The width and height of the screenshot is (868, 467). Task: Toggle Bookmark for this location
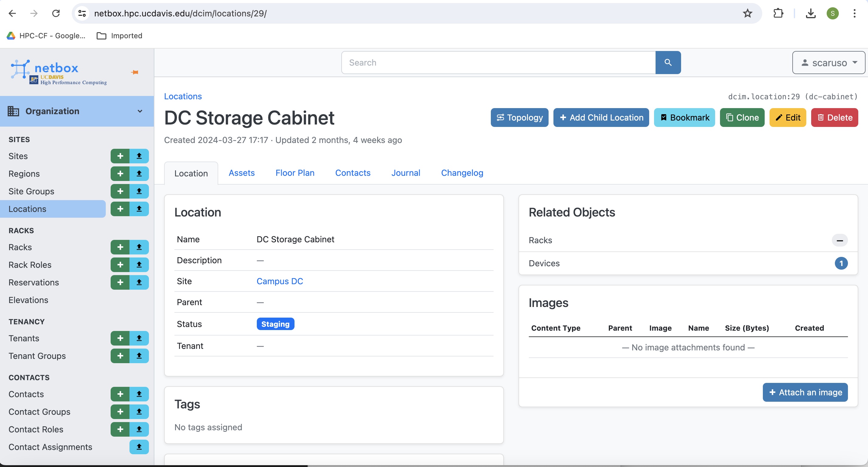pos(684,118)
